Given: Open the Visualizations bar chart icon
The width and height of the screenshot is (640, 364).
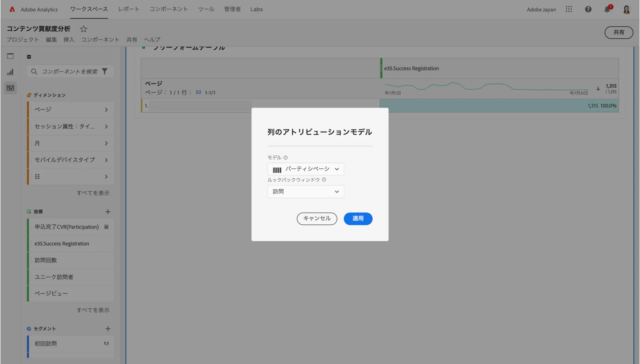Looking at the screenshot, I should coord(10,72).
